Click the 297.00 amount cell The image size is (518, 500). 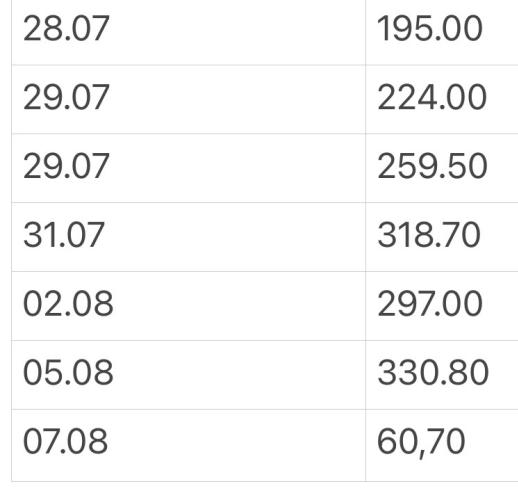pyautogui.click(x=442, y=306)
